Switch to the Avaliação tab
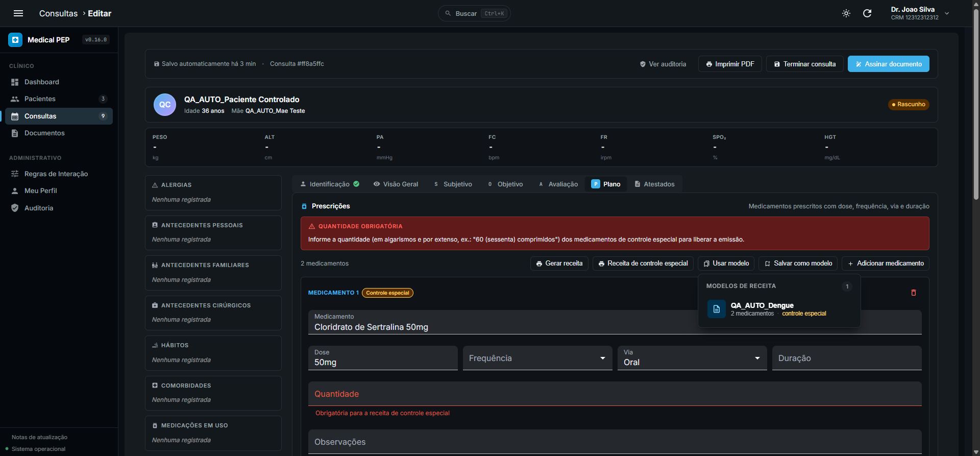The width and height of the screenshot is (980, 456). (x=558, y=184)
